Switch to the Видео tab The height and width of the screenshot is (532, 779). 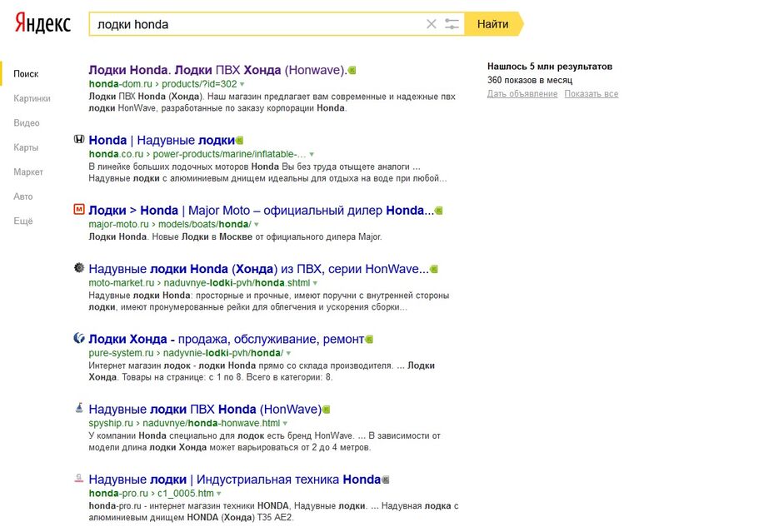[x=27, y=123]
